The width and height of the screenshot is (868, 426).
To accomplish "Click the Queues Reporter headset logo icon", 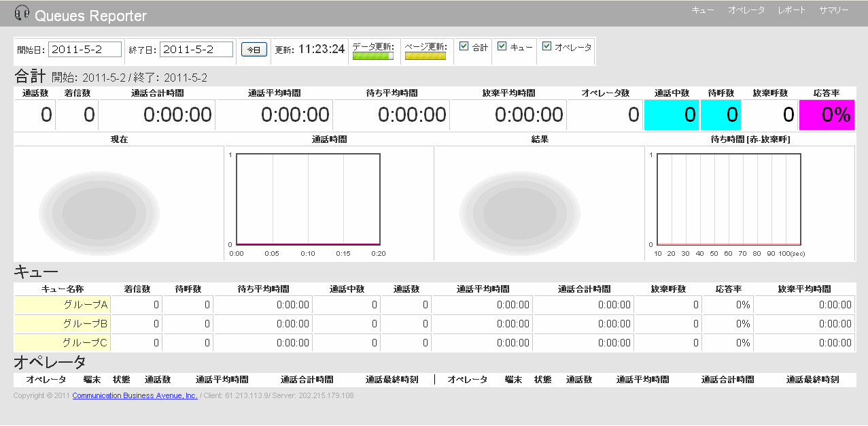I will pyautogui.click(x=22, y=13).
